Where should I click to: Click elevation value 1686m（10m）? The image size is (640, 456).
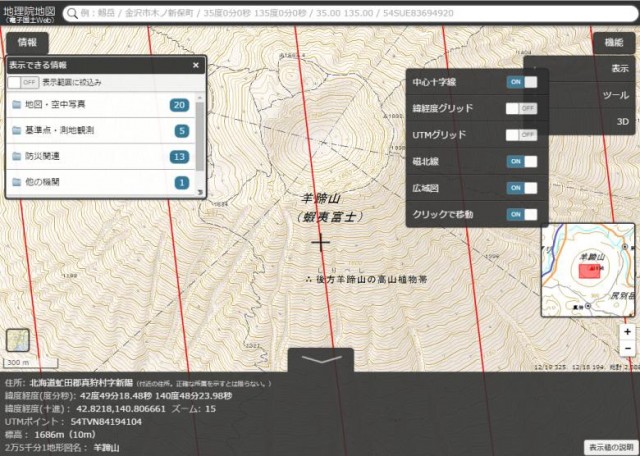65,435
